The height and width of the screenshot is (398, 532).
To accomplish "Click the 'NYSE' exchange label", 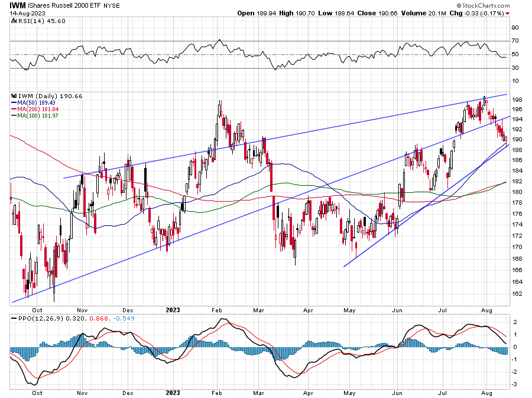I will [x=112, y=6].
